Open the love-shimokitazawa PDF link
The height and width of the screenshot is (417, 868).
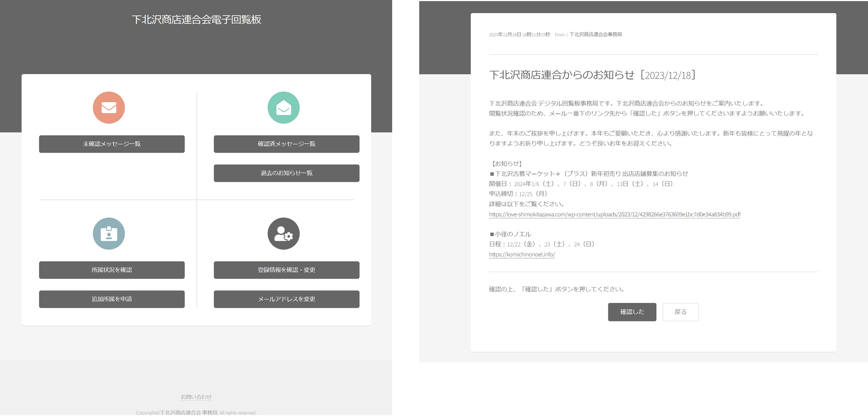tap(614, 214)
